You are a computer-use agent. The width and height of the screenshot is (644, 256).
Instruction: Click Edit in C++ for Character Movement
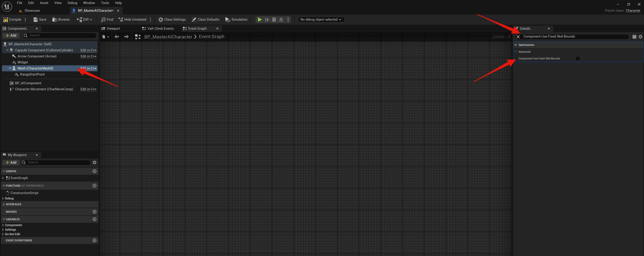pyautogui.click(x=88, y=89)
